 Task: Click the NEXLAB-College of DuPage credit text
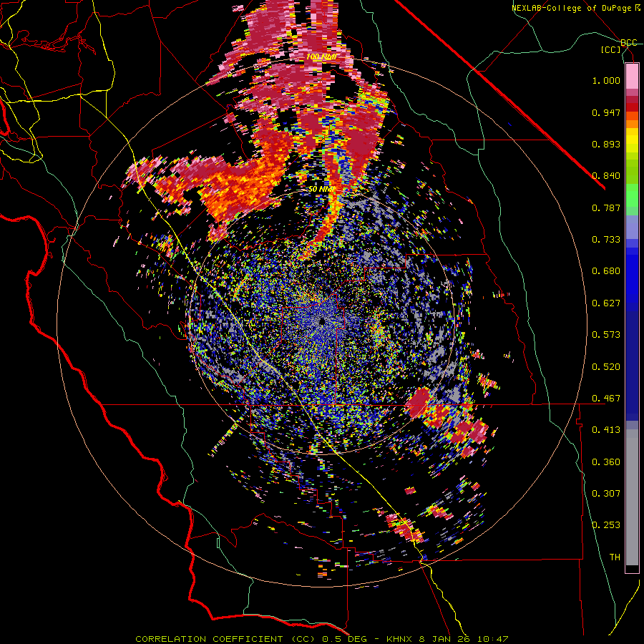point(576,8)
